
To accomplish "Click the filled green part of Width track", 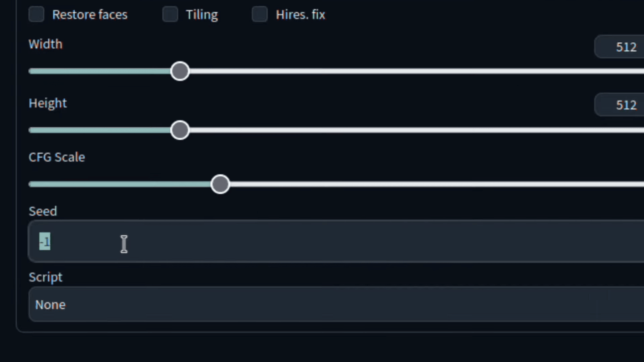I will [100, 71].
